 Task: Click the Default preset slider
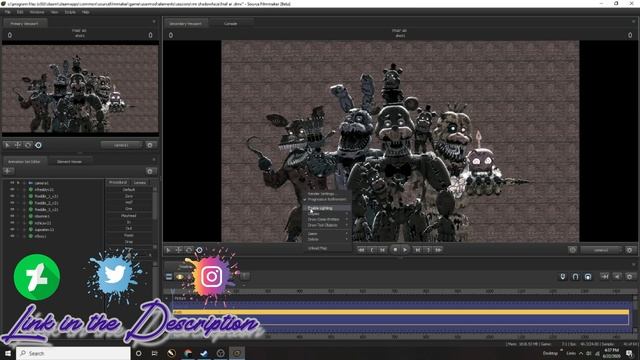(129, 190)
